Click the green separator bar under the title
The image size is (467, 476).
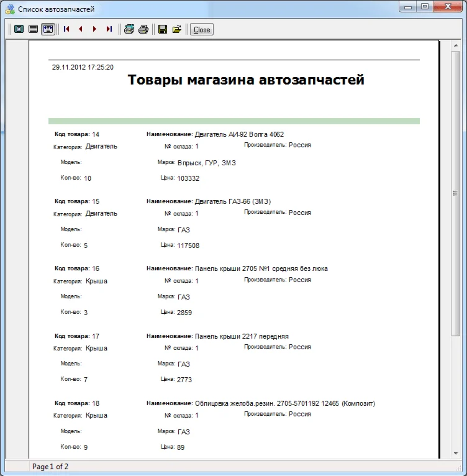point(233,121)
